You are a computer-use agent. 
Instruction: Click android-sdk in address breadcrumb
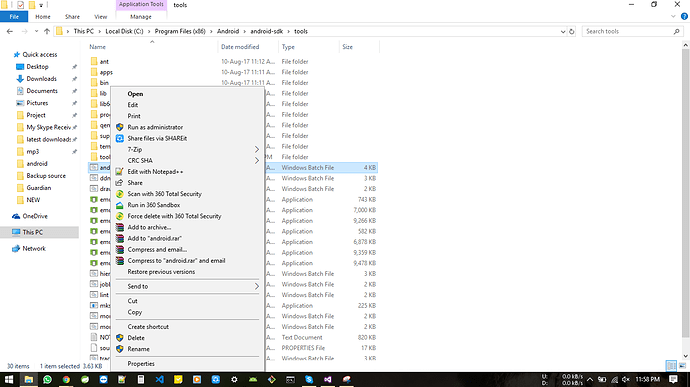point(267,31)
